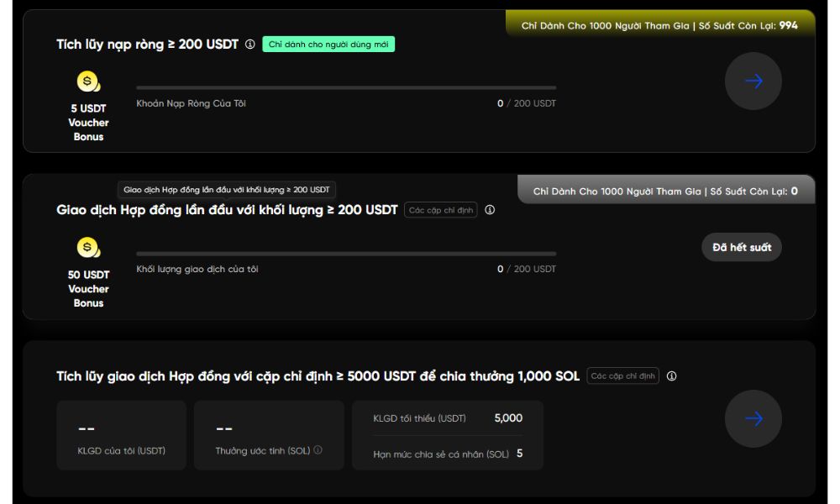Open 'Các cặp chỉ định' tag in futures first-trade card
This screenshot has width=840, height=504.
click(x=441, y=210)
